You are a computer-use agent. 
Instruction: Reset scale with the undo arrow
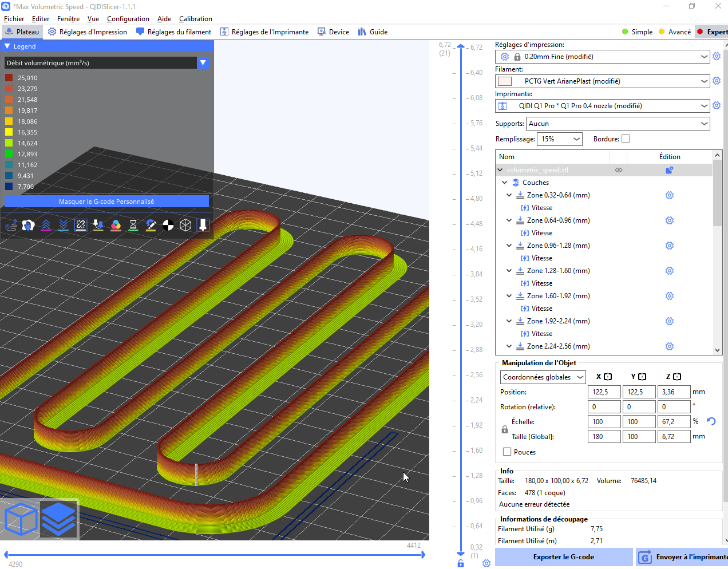711,421
